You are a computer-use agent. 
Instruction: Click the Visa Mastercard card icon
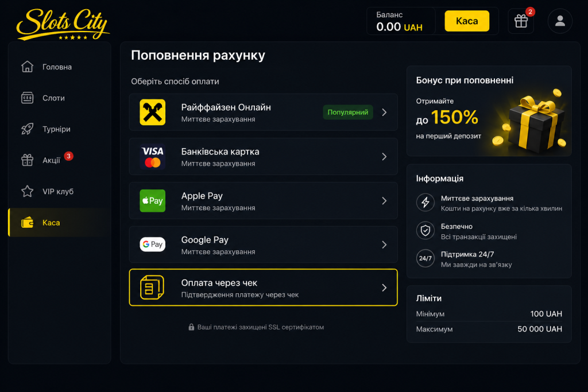153,157
